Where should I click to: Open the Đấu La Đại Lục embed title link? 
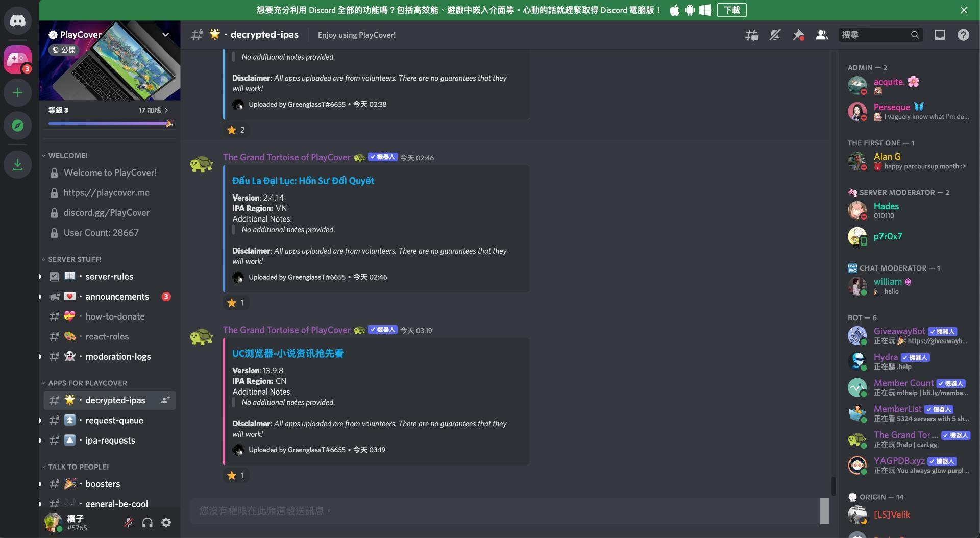(x=303, y=181)
